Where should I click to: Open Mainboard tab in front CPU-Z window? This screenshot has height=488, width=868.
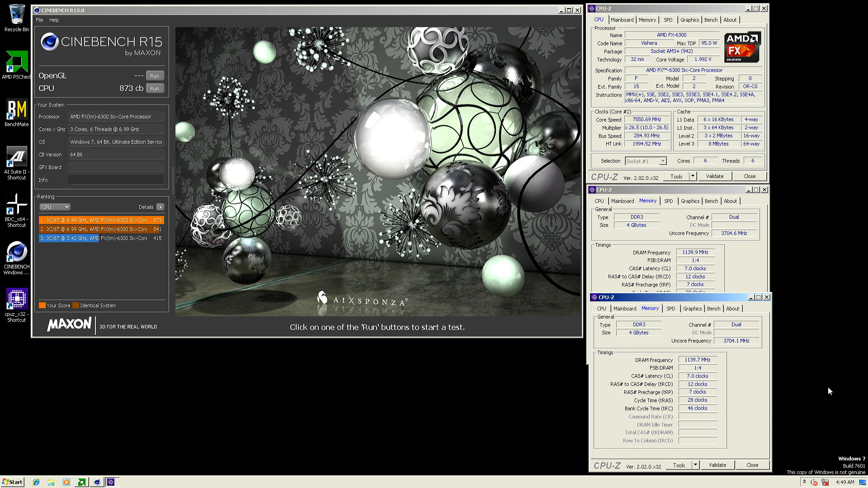pyautogui.click(x=625, y=309)
